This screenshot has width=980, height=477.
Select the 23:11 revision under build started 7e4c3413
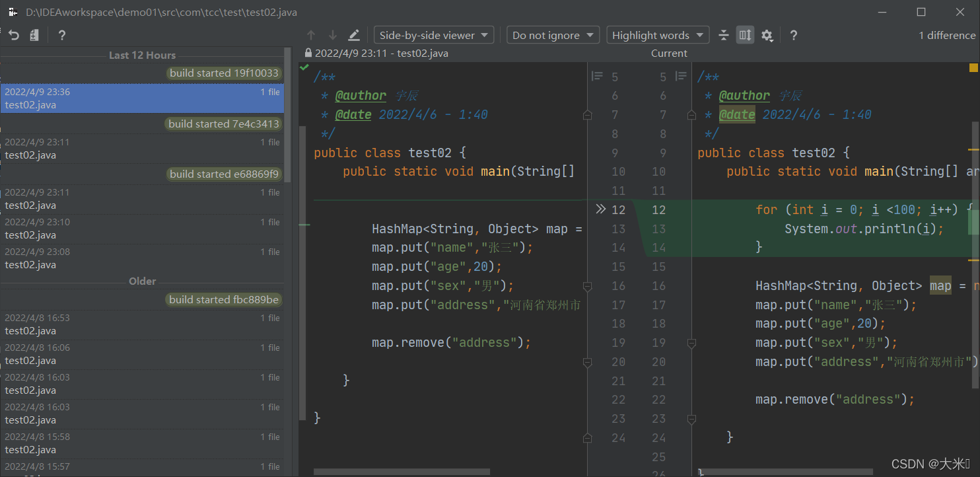point(142,149)
